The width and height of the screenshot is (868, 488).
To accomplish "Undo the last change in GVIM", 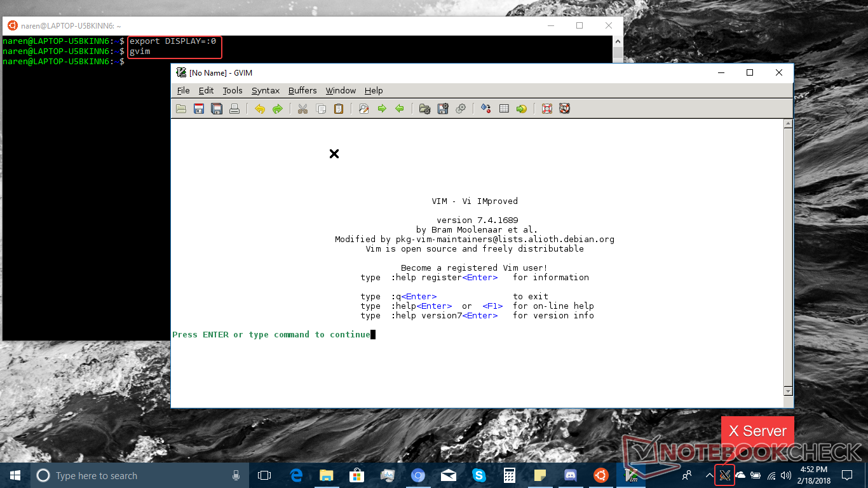I will pos(260,109).
